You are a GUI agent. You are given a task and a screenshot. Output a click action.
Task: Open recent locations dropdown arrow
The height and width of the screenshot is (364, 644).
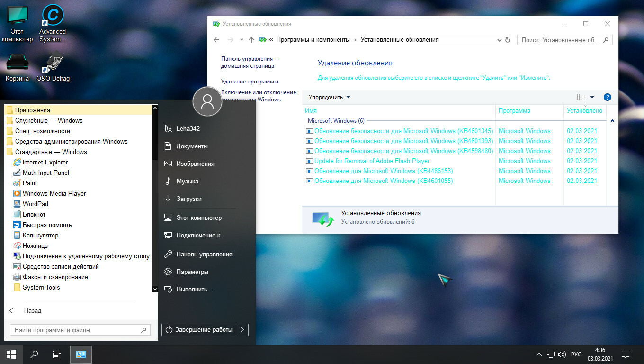point(241,40)
